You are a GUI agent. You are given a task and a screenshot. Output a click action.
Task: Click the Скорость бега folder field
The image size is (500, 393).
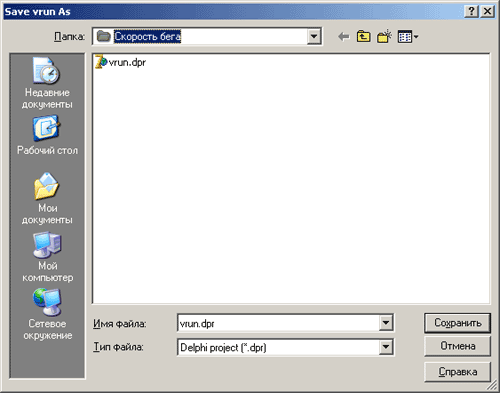[x=207, y=36]
